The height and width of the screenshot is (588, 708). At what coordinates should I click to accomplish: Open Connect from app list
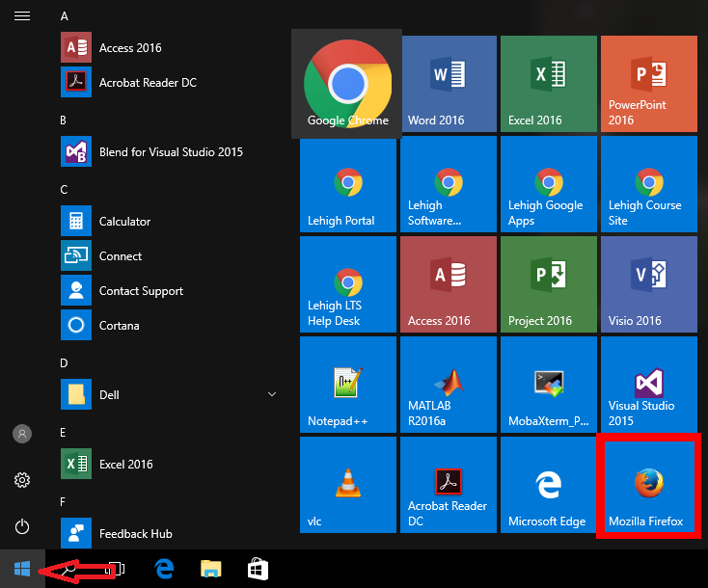[x=170, y=255]
